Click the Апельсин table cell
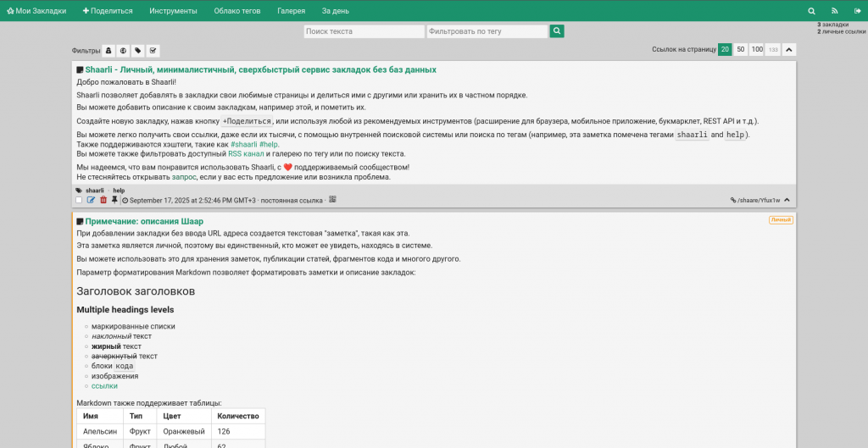Viewport: 868px width, 448px height. [100, 431]
